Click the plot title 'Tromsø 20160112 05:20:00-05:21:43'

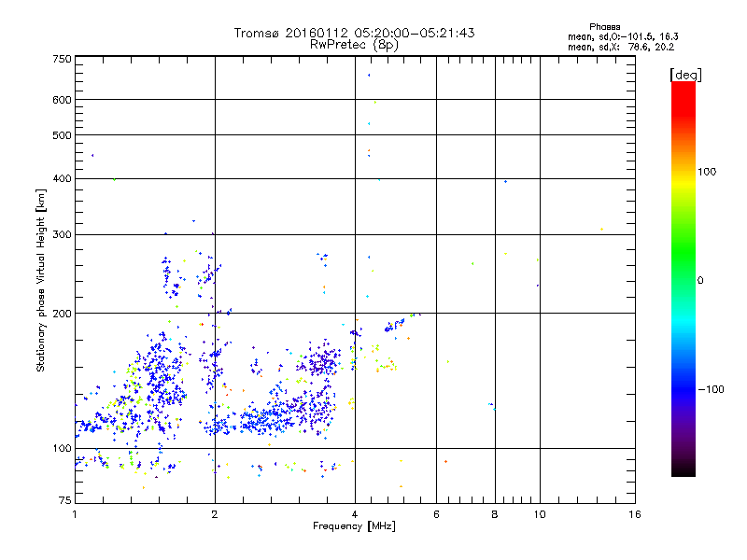coord(354,33)
